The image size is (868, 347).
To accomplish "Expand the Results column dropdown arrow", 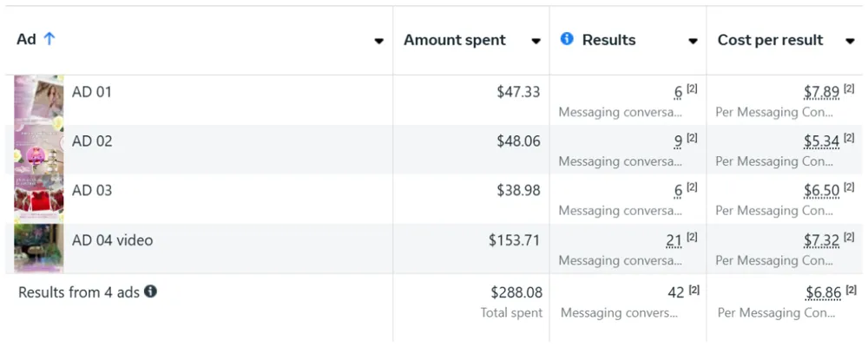I will 693,41.
